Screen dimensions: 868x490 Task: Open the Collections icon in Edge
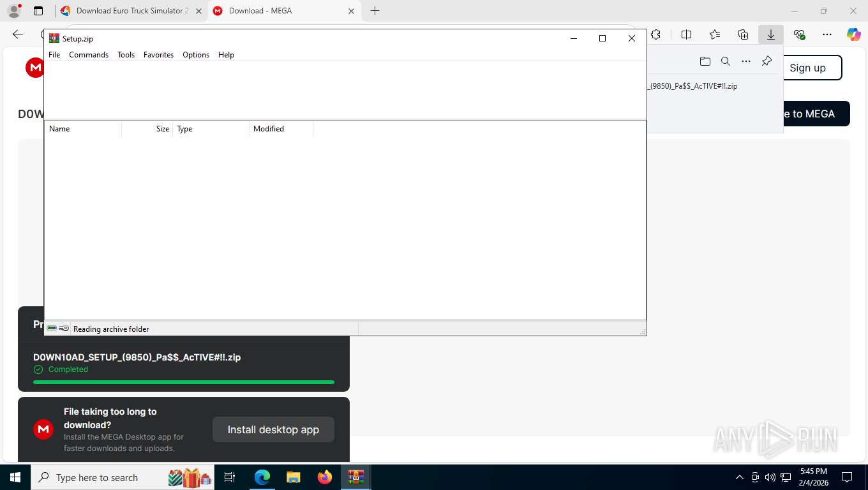743,34
